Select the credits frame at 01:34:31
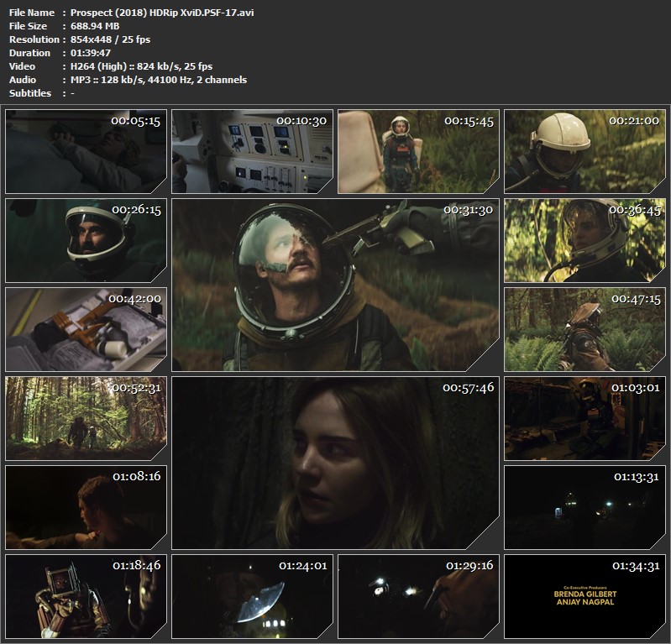671x644 pixels. [x=585, y=596]
